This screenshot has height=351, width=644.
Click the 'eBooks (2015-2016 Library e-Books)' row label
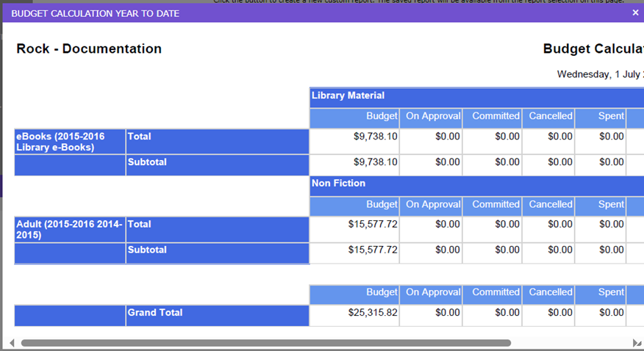[x=70, y=142]
